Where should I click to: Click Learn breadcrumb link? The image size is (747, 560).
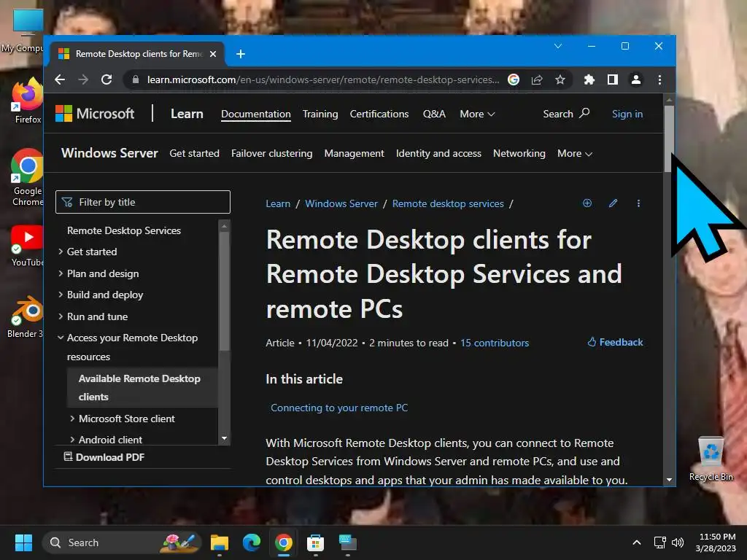[x=278, y=204]
